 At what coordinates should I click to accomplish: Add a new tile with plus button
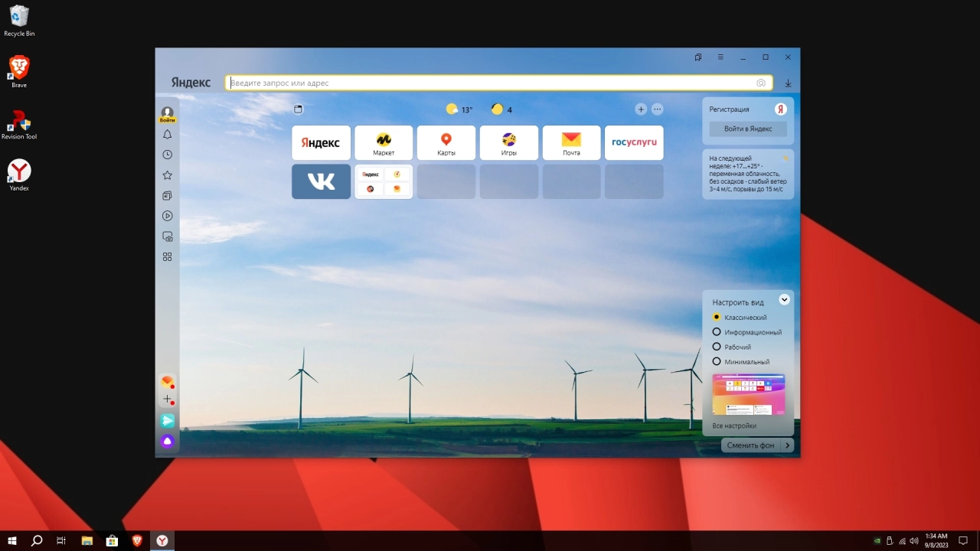pyautogui.click(x=641, y=109)
